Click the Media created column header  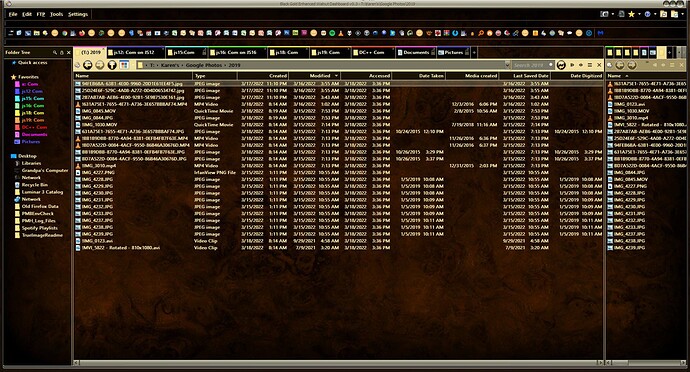pyautogui.click(x=472, y=76)
